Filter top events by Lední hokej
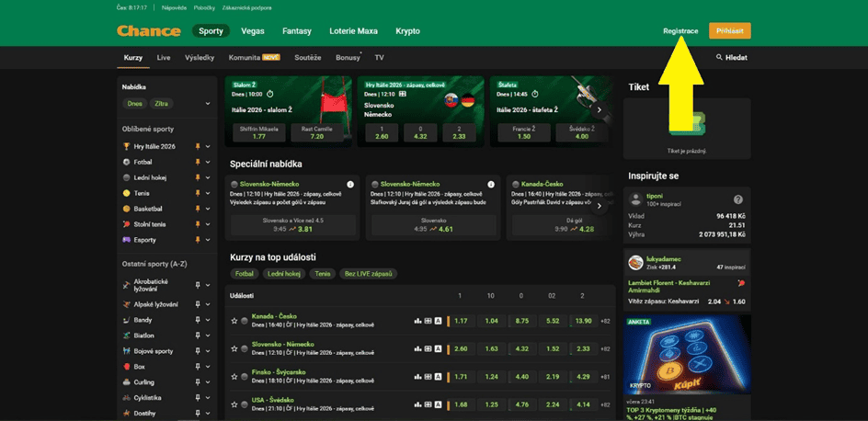 click(x=283, y=274)
